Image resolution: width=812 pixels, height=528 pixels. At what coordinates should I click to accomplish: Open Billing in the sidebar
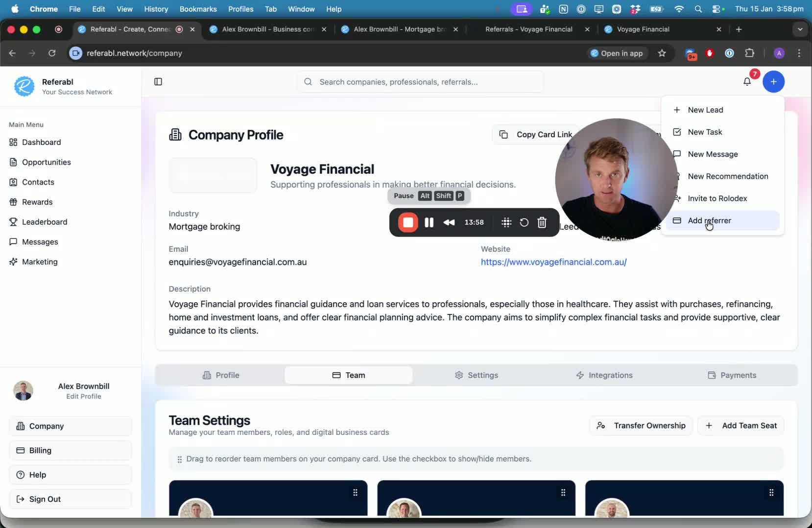[71, 451]
